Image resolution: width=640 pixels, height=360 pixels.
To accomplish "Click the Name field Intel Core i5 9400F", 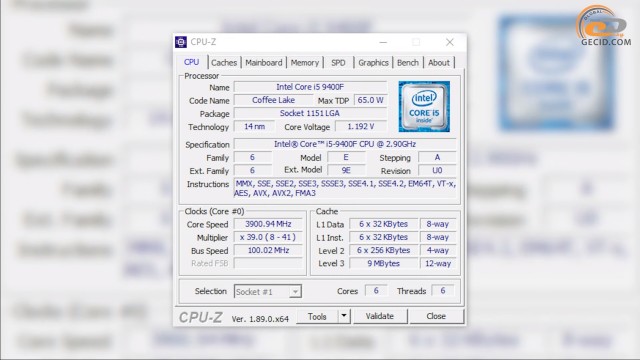I will [x=310, y=87].
